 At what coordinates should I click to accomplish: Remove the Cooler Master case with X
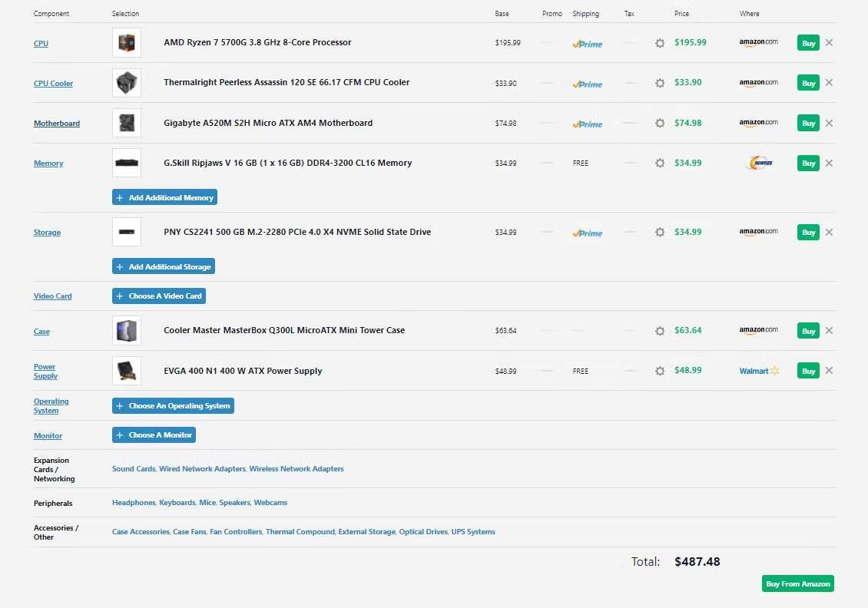829,331
